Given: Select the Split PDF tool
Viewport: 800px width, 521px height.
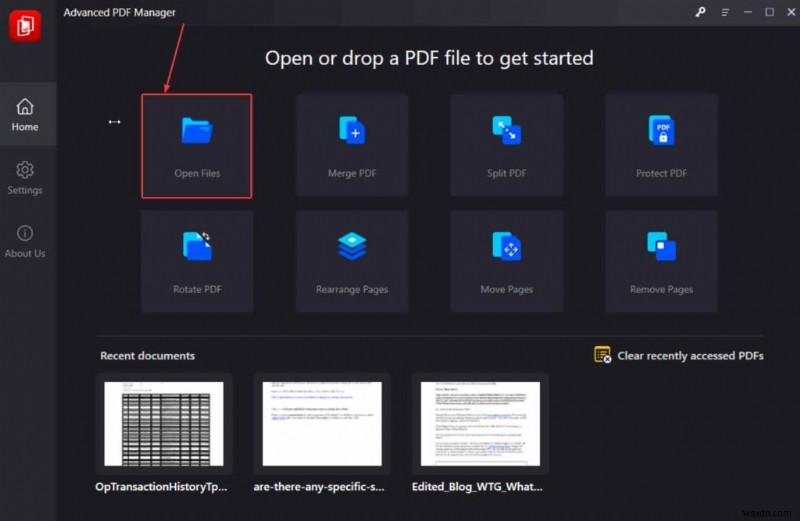Looking at the screenshot, I should [x=507, y=145].
